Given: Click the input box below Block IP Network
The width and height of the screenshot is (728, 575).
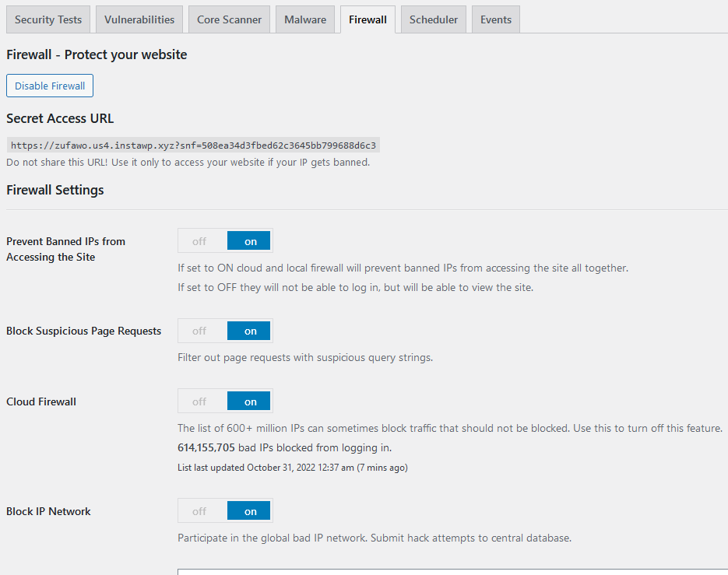Looking at the screenshot, I should click(452, 572).
